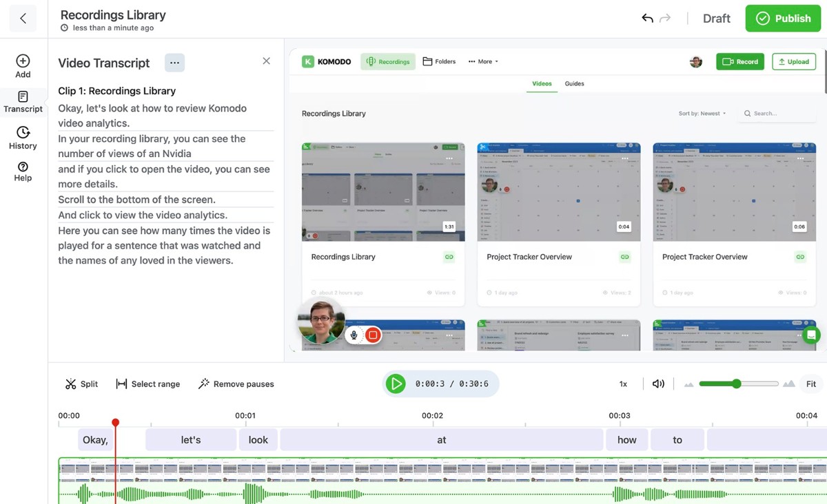Viewport: 827px width, 504px height.
Task: Toggle the Transcript panel in the sidebar
Action: pyautogui.click(x=23, y=102)
